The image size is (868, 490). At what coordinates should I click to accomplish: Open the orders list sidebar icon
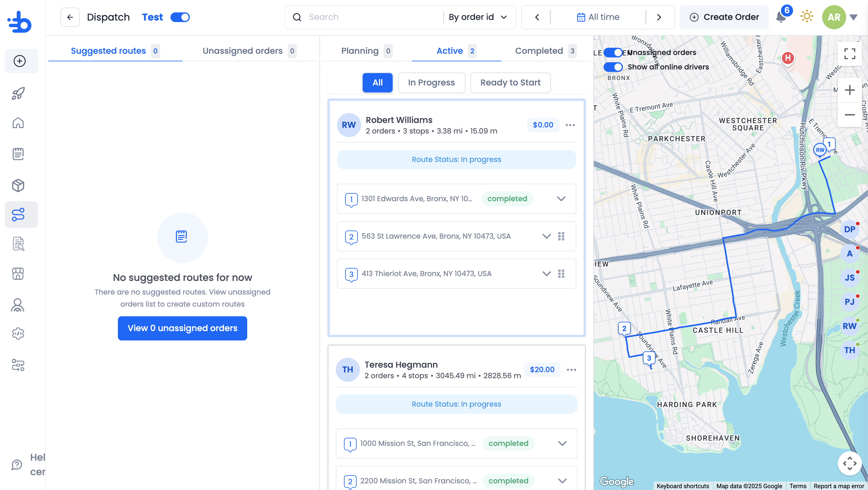(x=18, y=154)
